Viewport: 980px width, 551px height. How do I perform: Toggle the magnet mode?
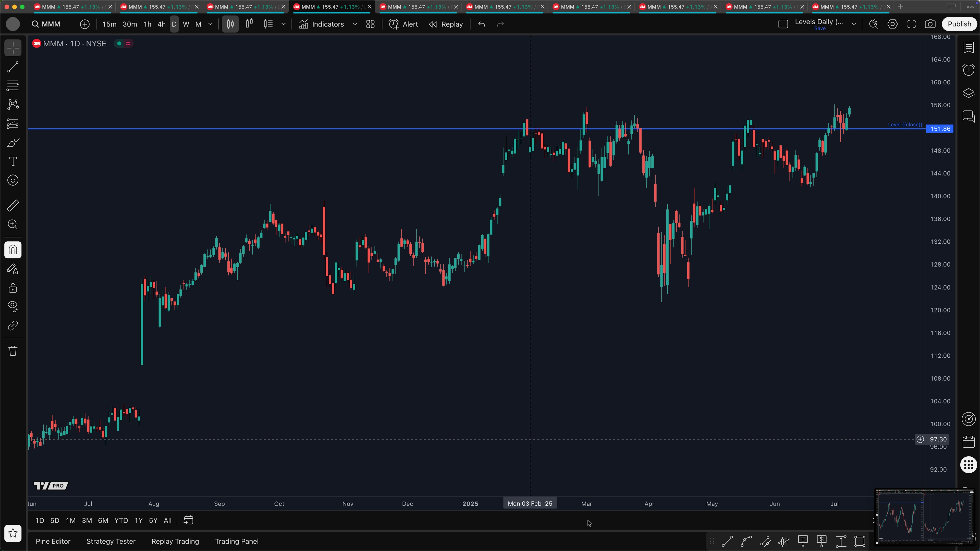coord(13,250)
